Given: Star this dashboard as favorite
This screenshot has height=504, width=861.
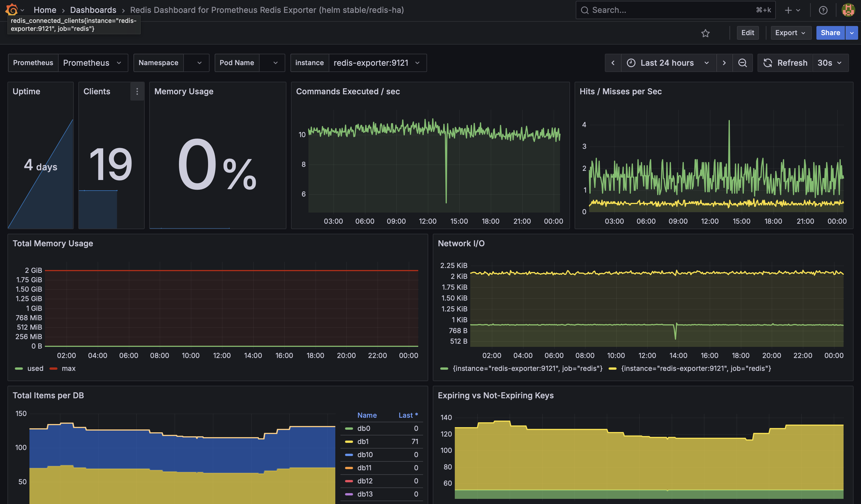Looking at the screenshot, I should (705, 33).
